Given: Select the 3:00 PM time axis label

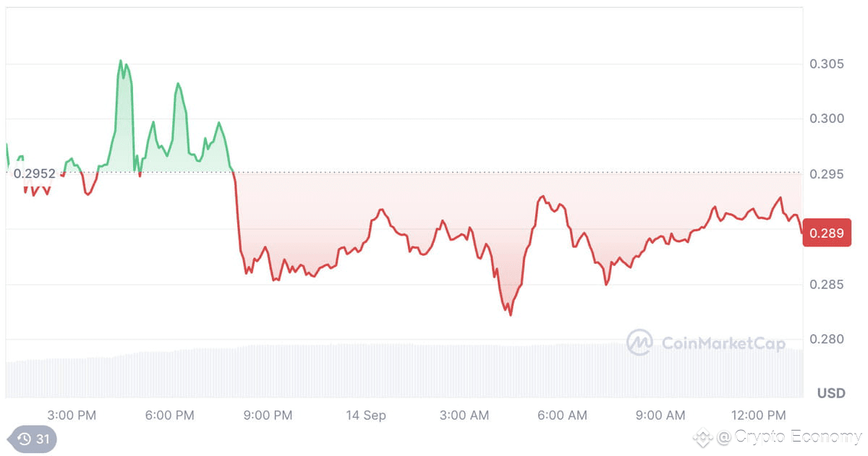Looking at the screenshot, I should tap(72, 416).
